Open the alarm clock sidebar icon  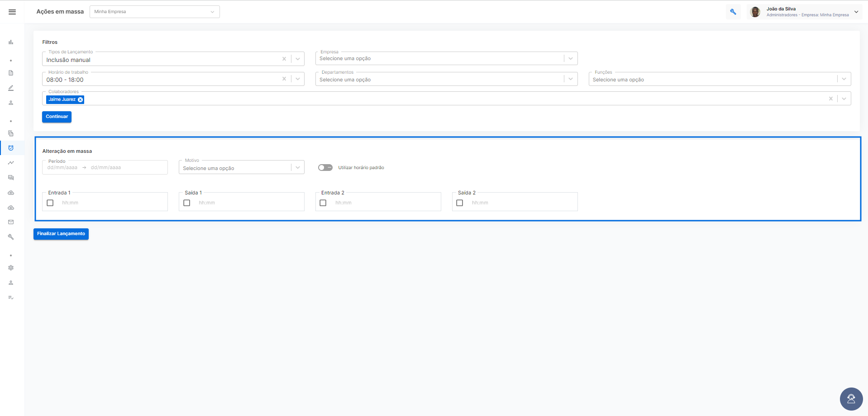(11, 148)
